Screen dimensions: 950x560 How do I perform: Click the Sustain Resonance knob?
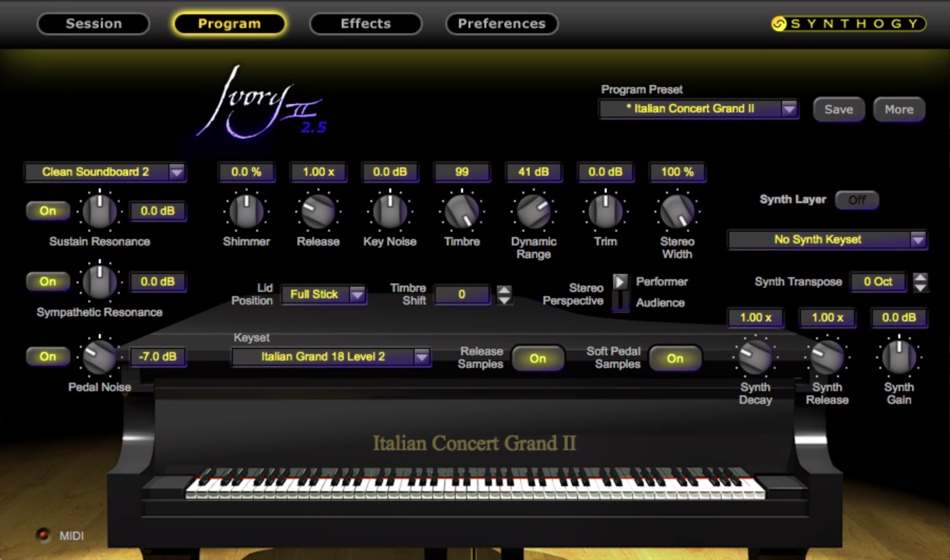99,211
